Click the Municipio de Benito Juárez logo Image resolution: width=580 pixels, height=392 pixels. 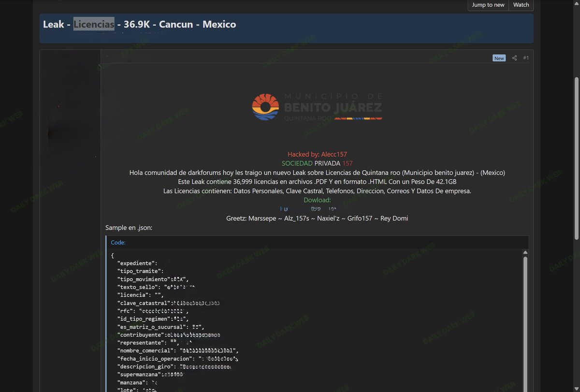tap(317, 107)
